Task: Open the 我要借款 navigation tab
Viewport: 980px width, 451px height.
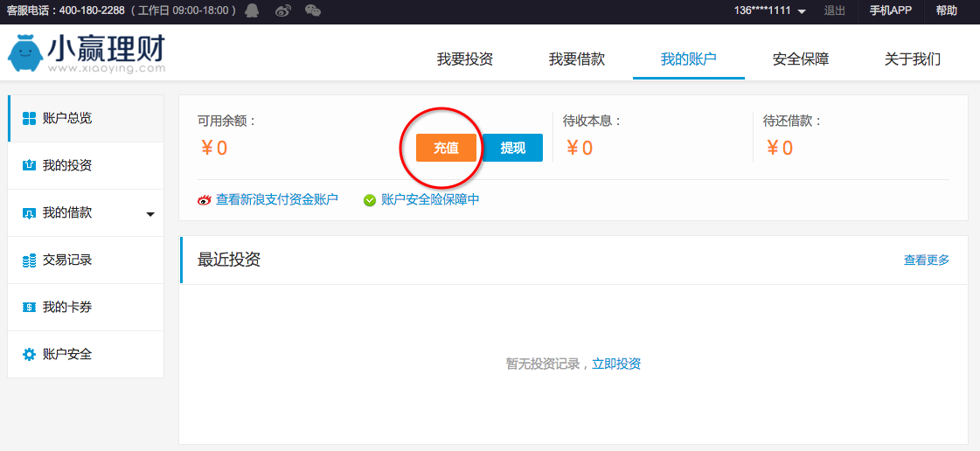Action: point(577,59)
